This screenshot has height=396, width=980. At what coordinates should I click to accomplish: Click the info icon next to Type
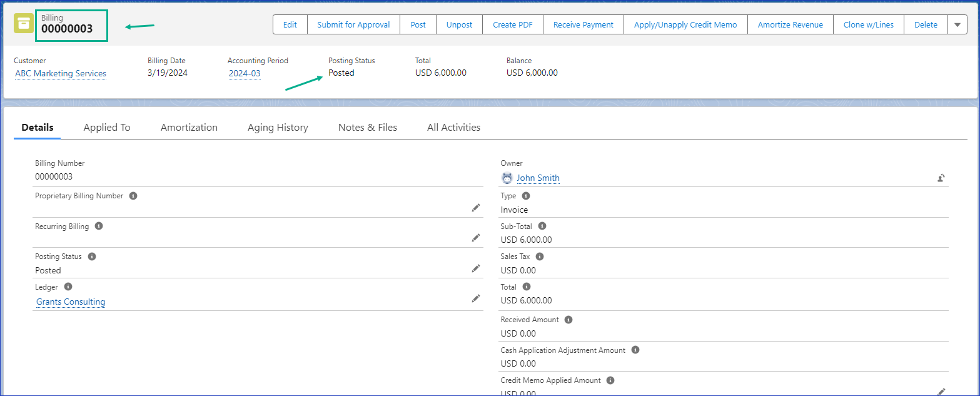tap(526, 196)
